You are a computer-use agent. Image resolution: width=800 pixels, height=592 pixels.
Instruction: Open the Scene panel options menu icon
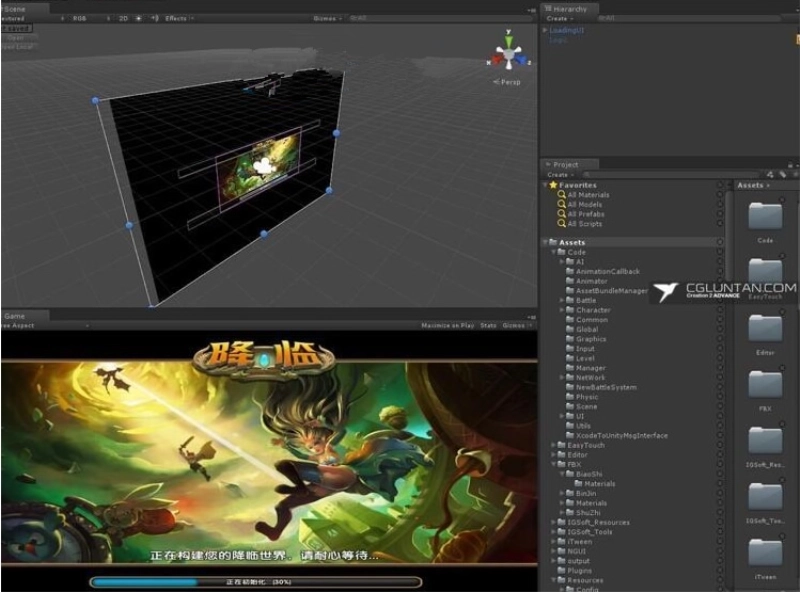[531, 10]
